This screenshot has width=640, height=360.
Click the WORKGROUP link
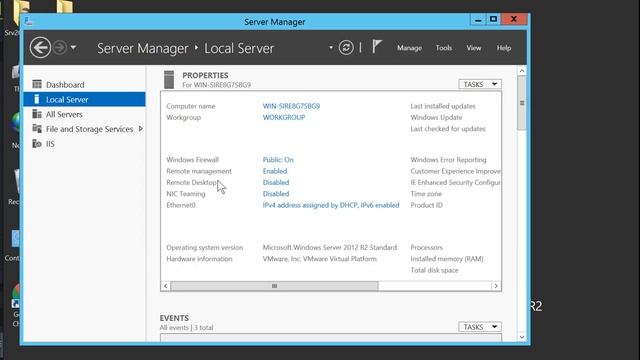coord(284,118)
